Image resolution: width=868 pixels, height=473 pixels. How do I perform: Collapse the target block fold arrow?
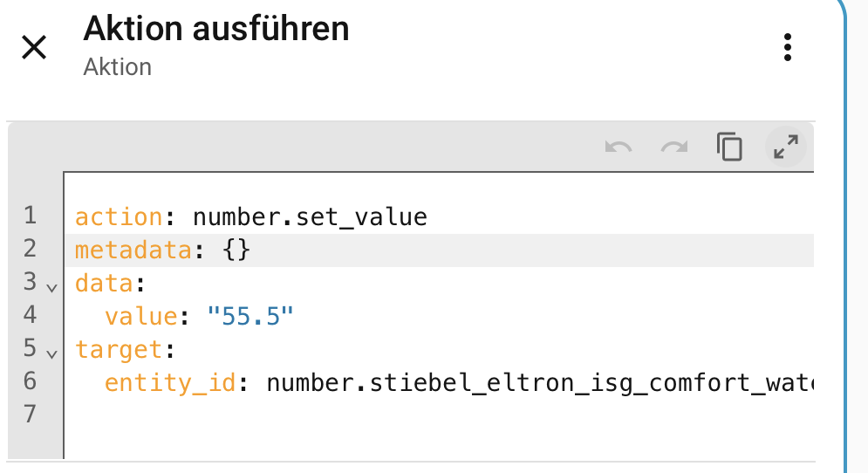coord(51,353)
